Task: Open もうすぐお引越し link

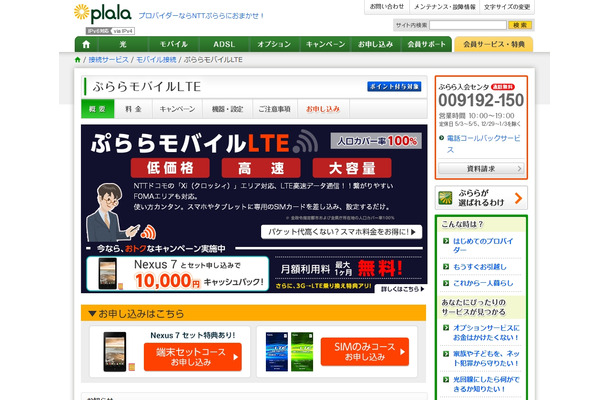Action: [x=480, y=267]
